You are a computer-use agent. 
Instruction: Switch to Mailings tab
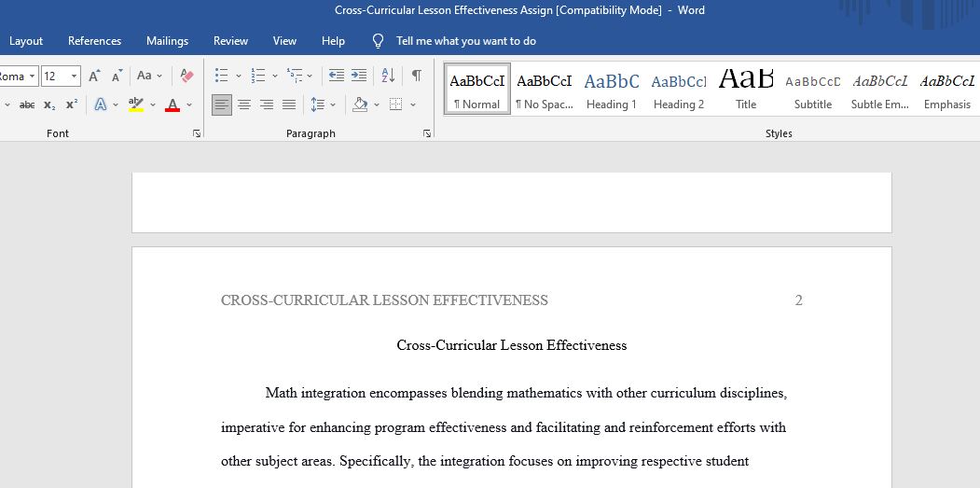[x=167, y=41]
